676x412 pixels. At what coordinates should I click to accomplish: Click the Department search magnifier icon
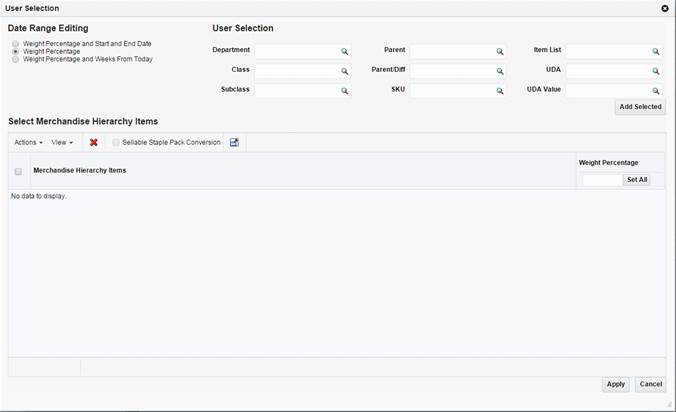(x=344, y=52)
